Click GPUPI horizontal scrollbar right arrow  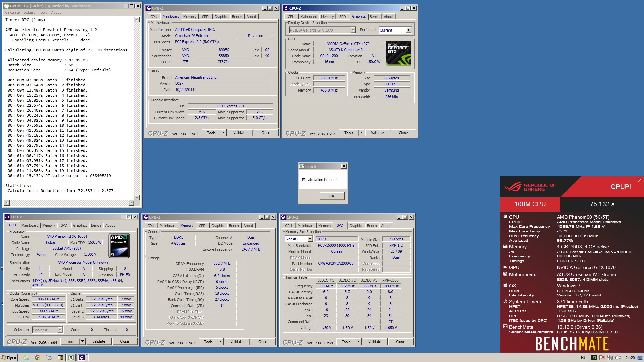(131, 203)
